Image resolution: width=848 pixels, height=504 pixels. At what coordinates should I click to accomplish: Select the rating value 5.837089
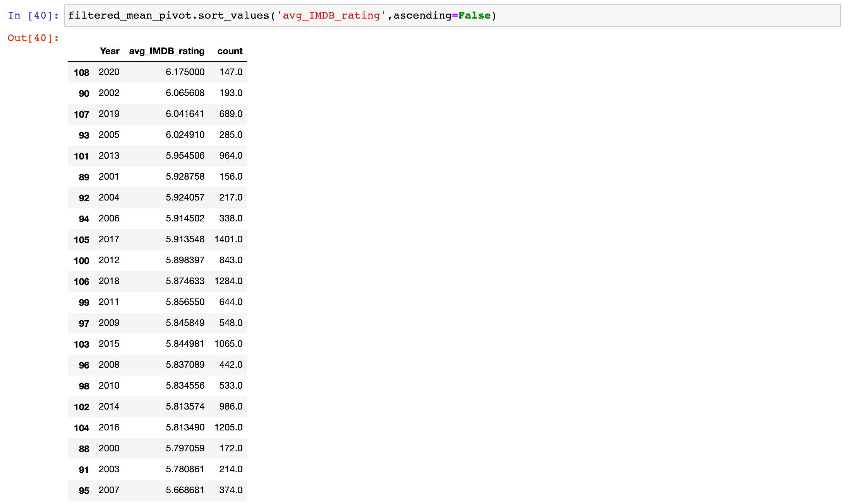click(185, 365)
